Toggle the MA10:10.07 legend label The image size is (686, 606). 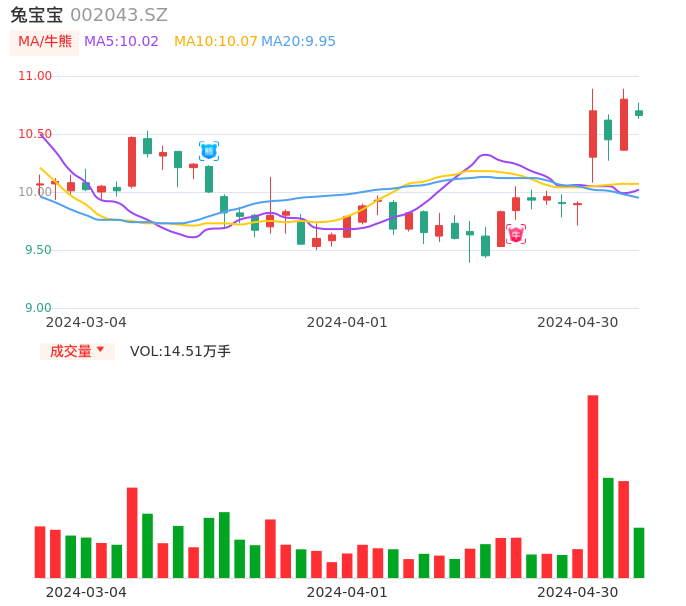pos(215,42)
